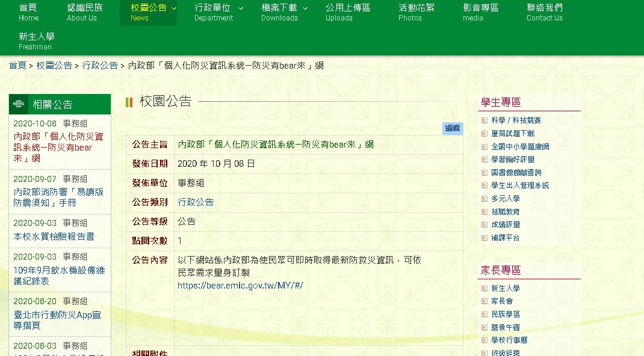This screenshot has width=644, height=356.
Task: Click the arrow icon beside 歷屆試題下載
Action: 485,134
